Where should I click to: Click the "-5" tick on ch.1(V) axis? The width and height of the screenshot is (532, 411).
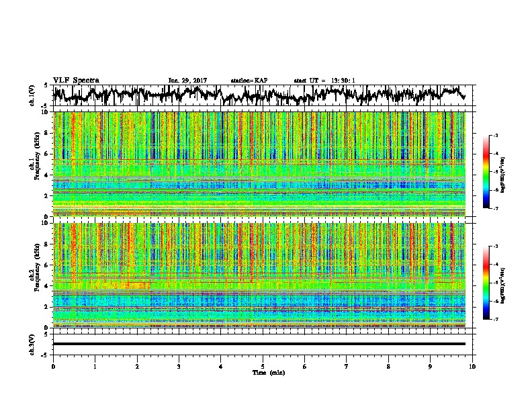44,106
